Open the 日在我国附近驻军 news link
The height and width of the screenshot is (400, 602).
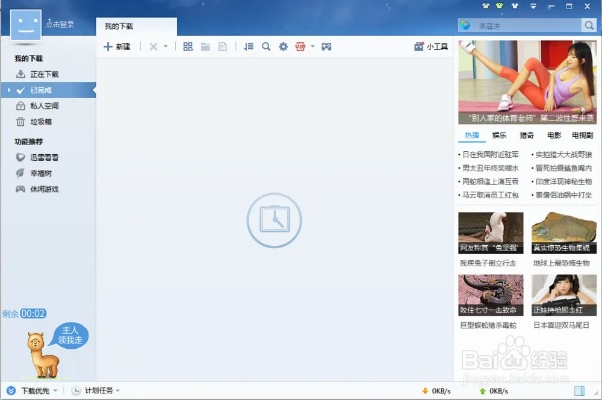click(490, 154)
